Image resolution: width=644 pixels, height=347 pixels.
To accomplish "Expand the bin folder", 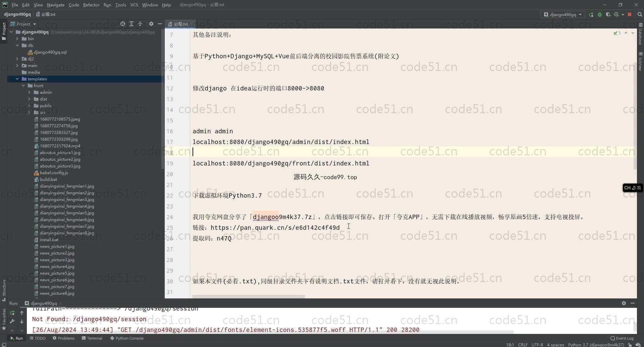I will [x=17, y=39].
